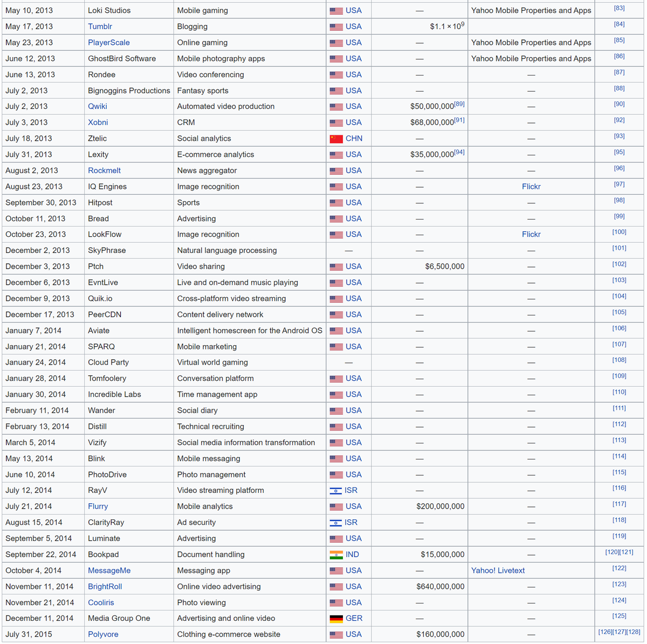The image size is (647, 644).
Task: Select 'Natural language processing' text
Action: pos(227,251)
